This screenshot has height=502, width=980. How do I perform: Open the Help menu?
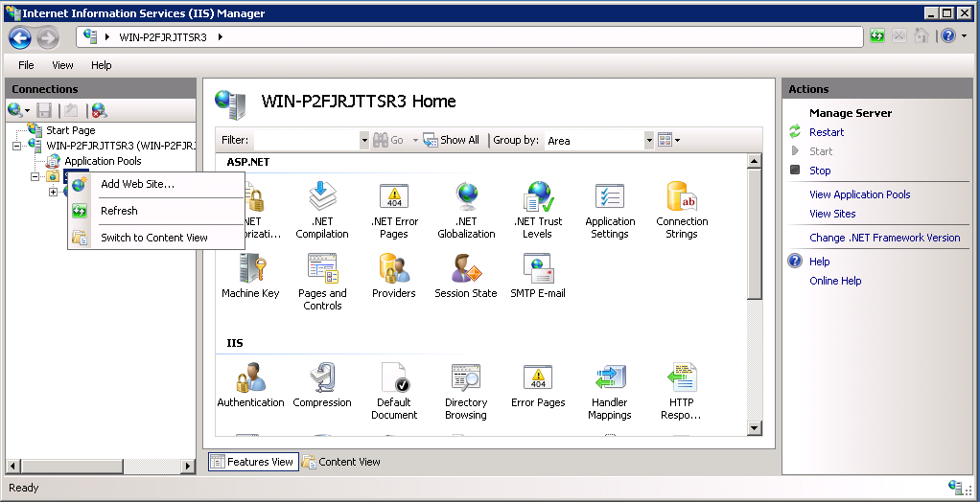pos(102,65)
